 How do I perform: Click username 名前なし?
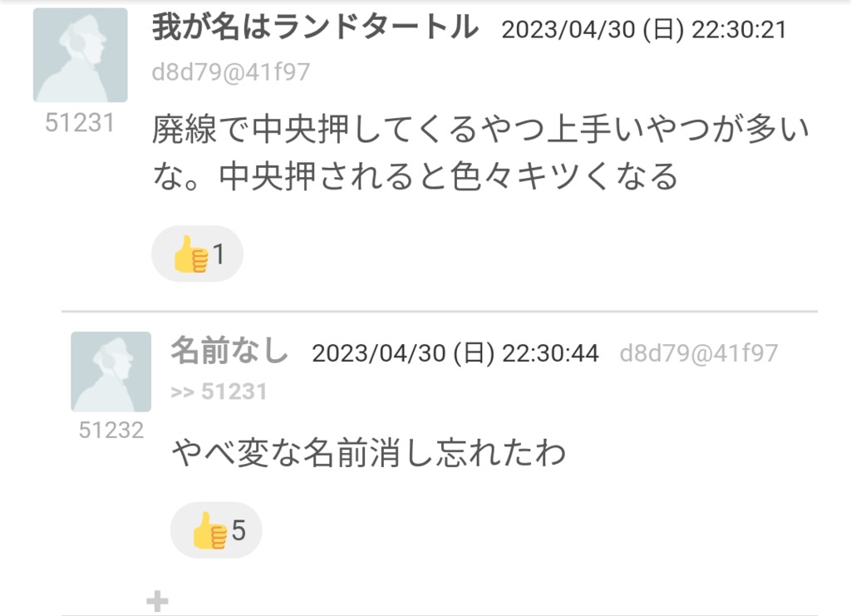(x=229, y=350)
